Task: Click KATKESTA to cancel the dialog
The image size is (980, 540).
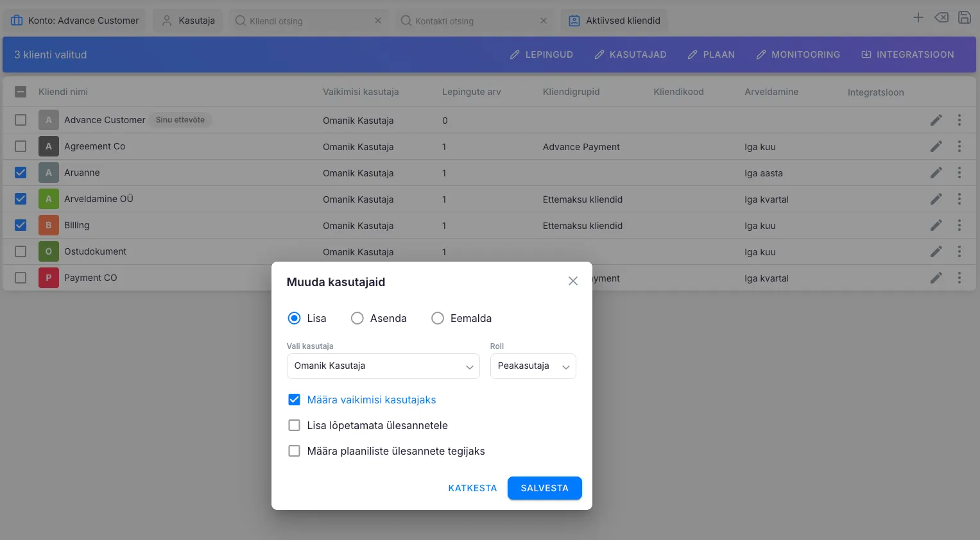Action: coord(472,489)
